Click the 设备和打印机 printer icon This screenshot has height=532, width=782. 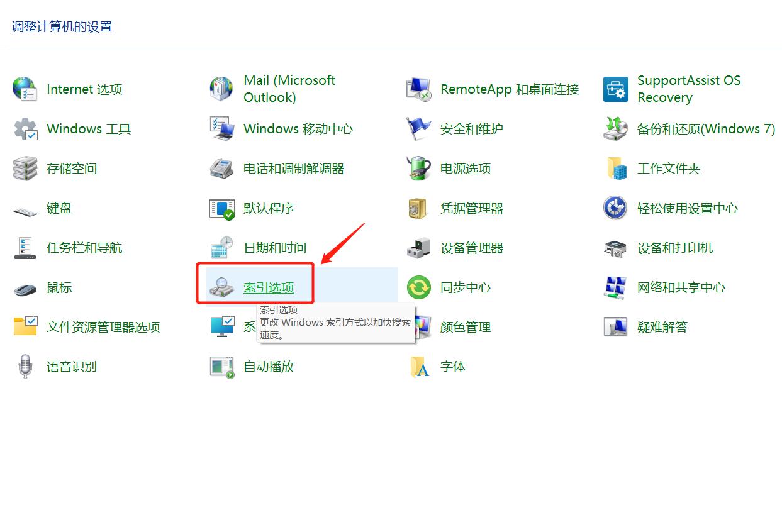click(x=615, y=248)
